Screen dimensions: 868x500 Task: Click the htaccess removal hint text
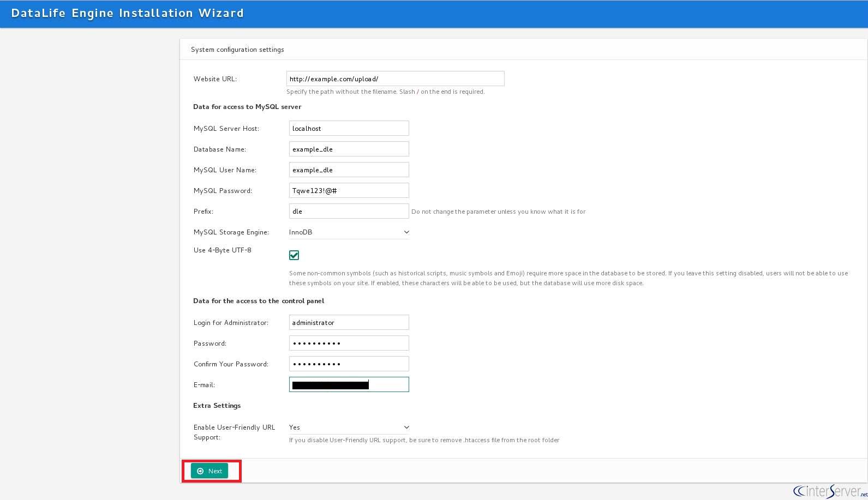pyautogui.click(x=424, y=440)
